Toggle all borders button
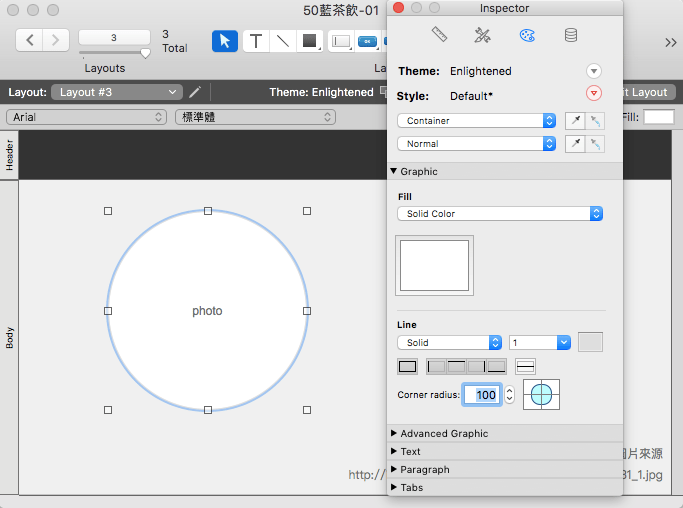 point(407,367)
